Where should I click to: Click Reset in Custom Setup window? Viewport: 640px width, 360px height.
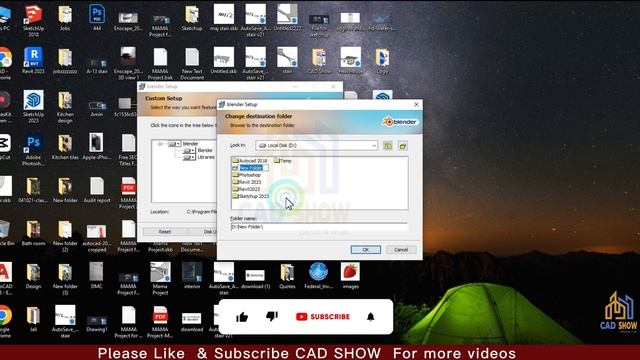(164, 231)
